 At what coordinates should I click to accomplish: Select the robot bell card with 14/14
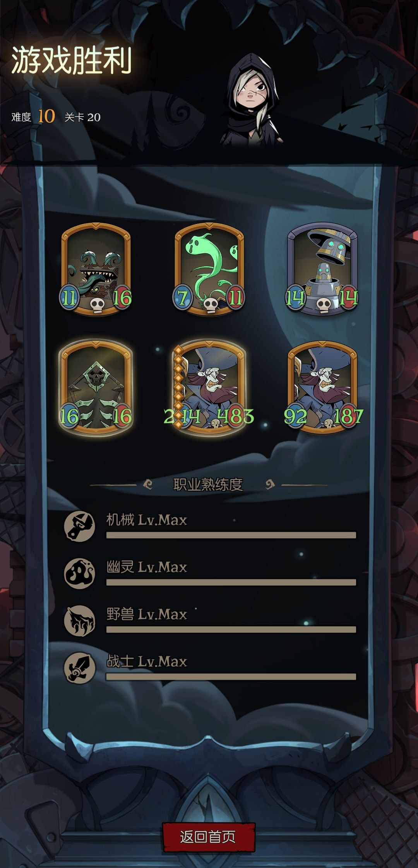[322, 269]
